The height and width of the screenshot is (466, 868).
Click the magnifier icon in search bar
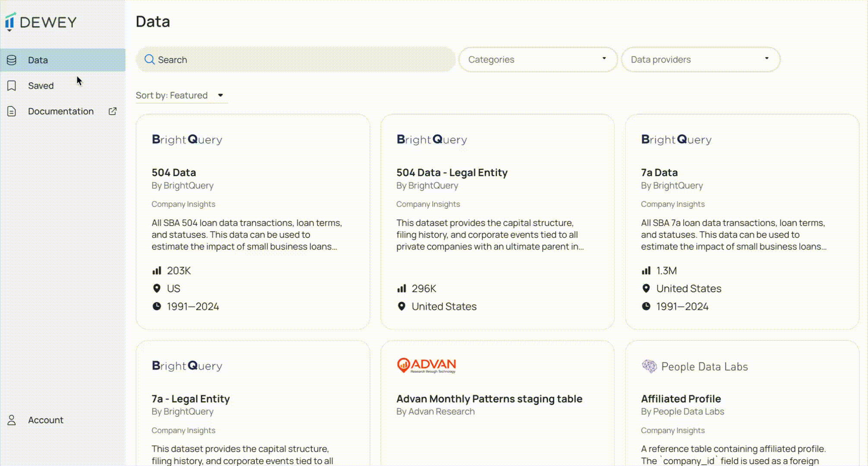[x=149, y=60]
